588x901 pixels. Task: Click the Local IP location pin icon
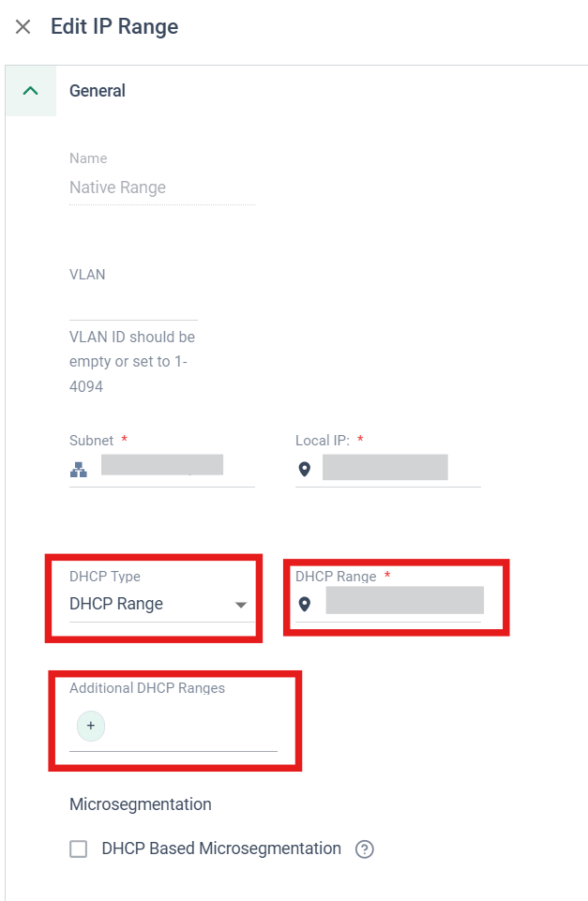point(305,470)
